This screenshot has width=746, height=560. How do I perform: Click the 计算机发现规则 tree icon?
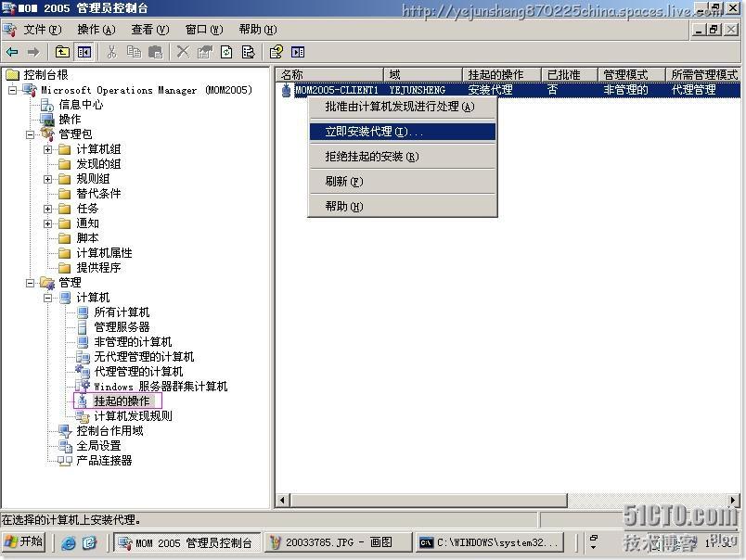coord(83,416)
